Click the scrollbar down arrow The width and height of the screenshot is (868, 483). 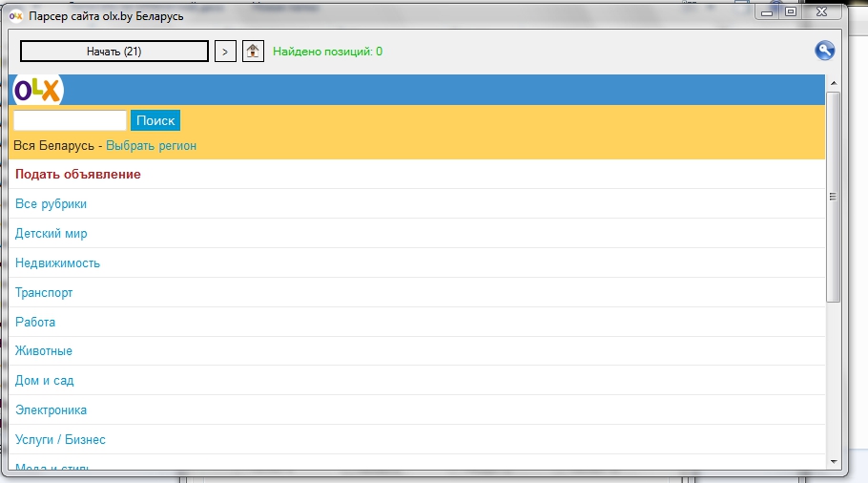tap(833, 461)
